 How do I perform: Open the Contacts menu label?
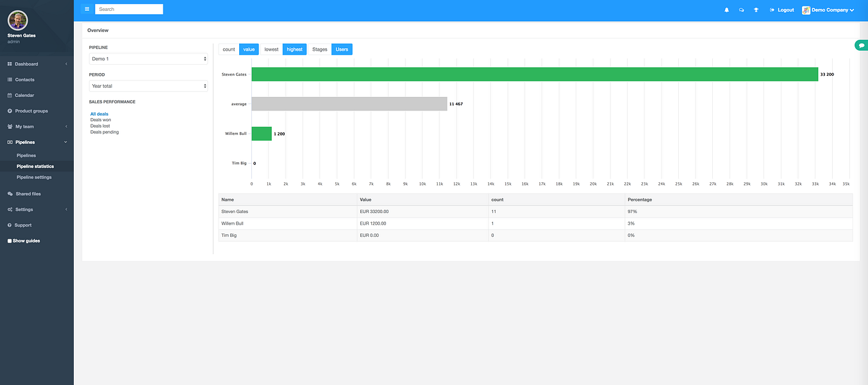(25, 80)
